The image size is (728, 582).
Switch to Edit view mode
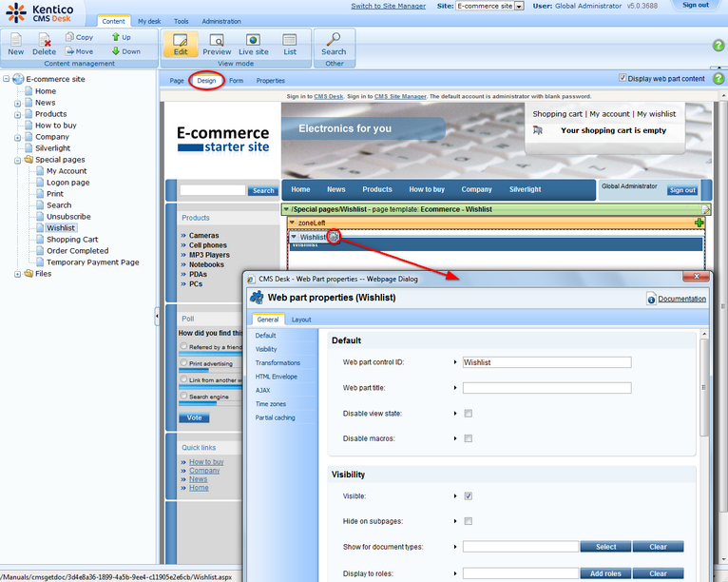(x=181, y=44)
